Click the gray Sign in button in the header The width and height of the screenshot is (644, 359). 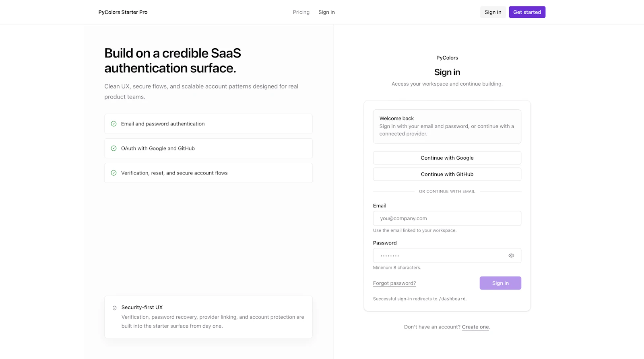point(493,12)
